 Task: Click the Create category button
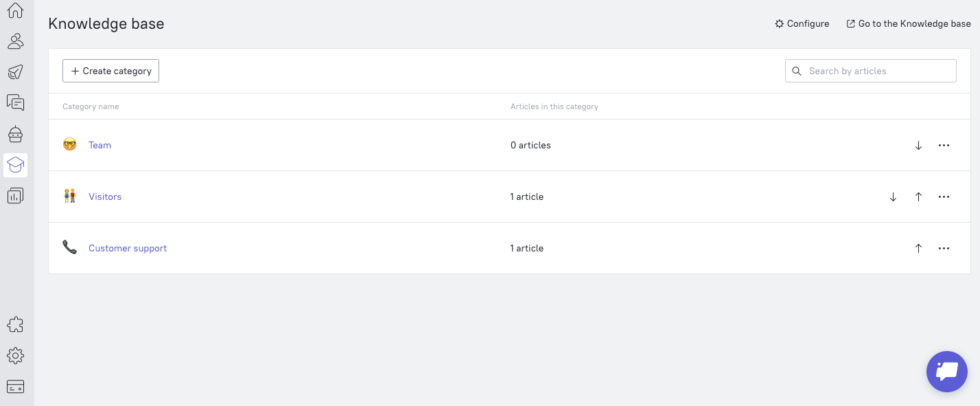tap(110, 71)
